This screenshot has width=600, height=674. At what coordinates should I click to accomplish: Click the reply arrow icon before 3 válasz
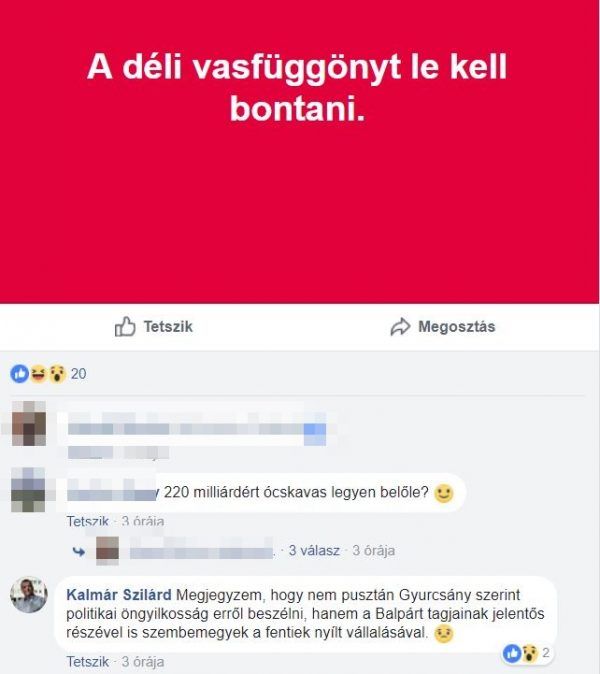79,551
